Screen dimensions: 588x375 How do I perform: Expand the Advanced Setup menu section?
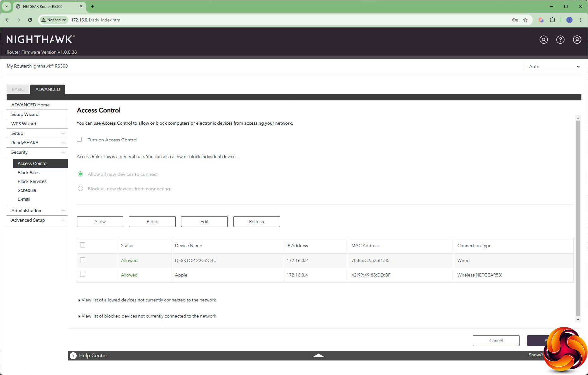click(63, 220)
